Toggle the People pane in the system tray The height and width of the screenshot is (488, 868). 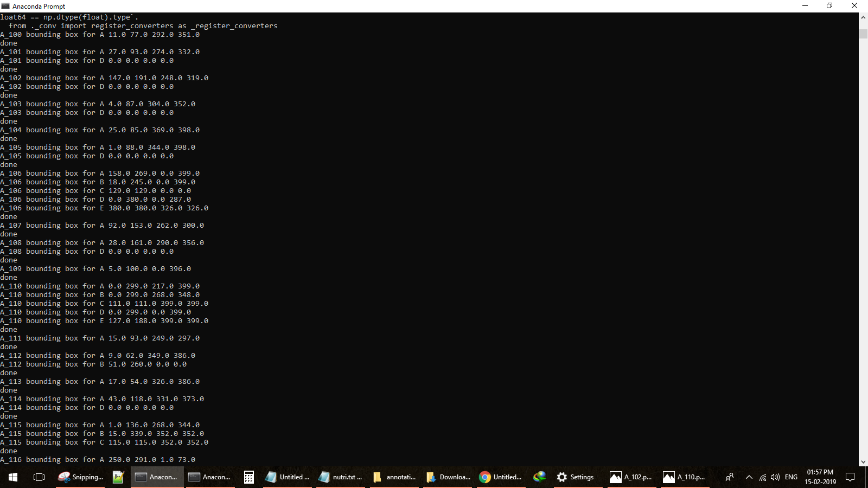(x=730, y=477)
